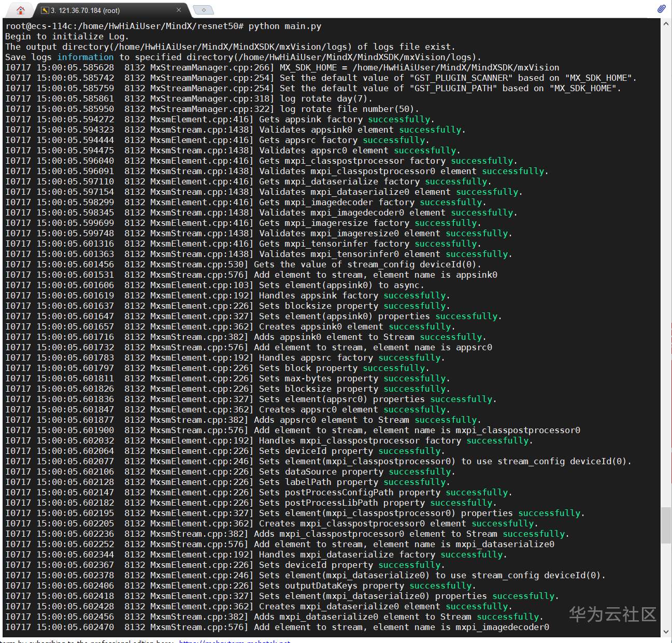Click 'Handles mxpi_dataserialize factory' log line
Image resolution: width=672 pixels, height=643 pixels.
(x=256, y=554)
